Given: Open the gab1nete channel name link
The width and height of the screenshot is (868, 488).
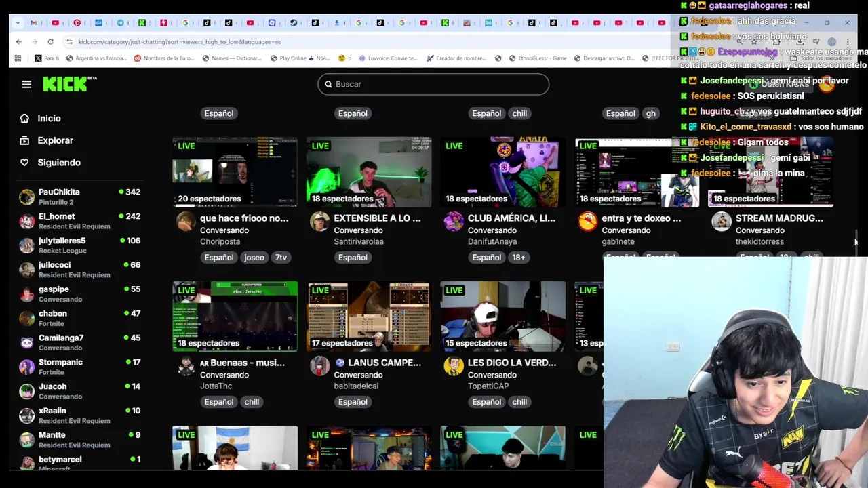Looking at the screenshot, I should 618,242.
